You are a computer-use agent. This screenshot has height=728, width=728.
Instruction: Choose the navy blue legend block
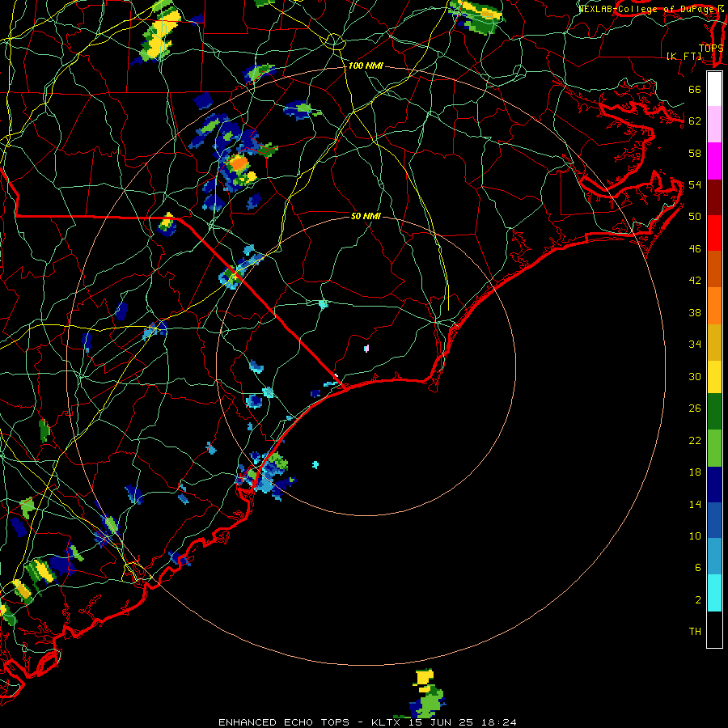click(x=714, y=485)
